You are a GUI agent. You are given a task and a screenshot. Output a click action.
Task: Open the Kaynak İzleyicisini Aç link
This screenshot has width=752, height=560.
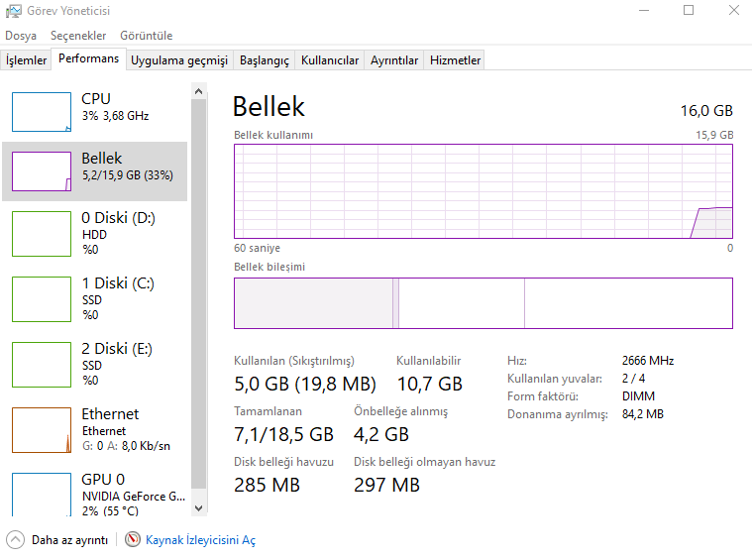pos(200,540)
